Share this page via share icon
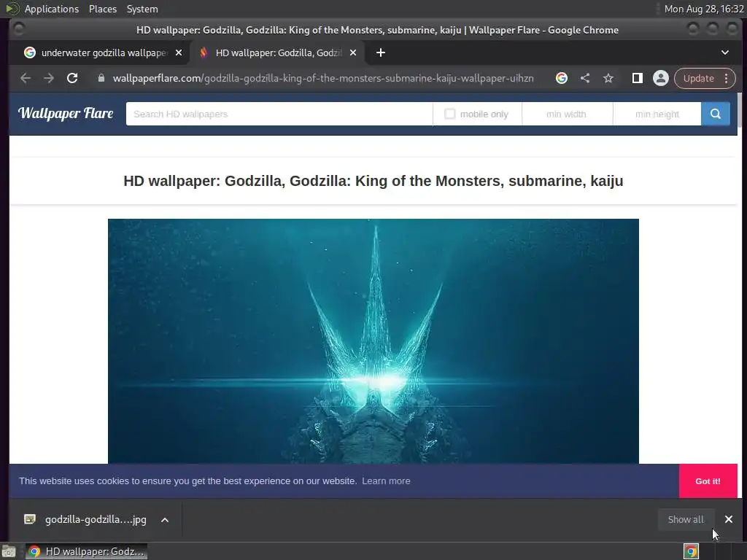This screenshot has width=747, height=560. pyautogui.click(x=585, y=78)
